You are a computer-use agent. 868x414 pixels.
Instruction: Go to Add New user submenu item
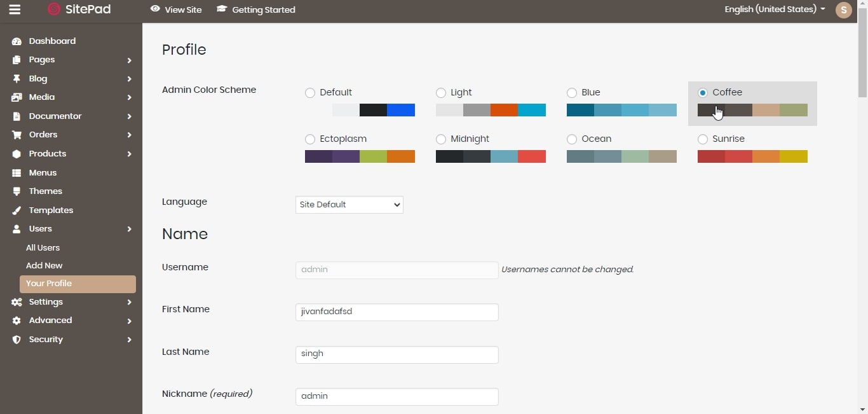(44, 266)
